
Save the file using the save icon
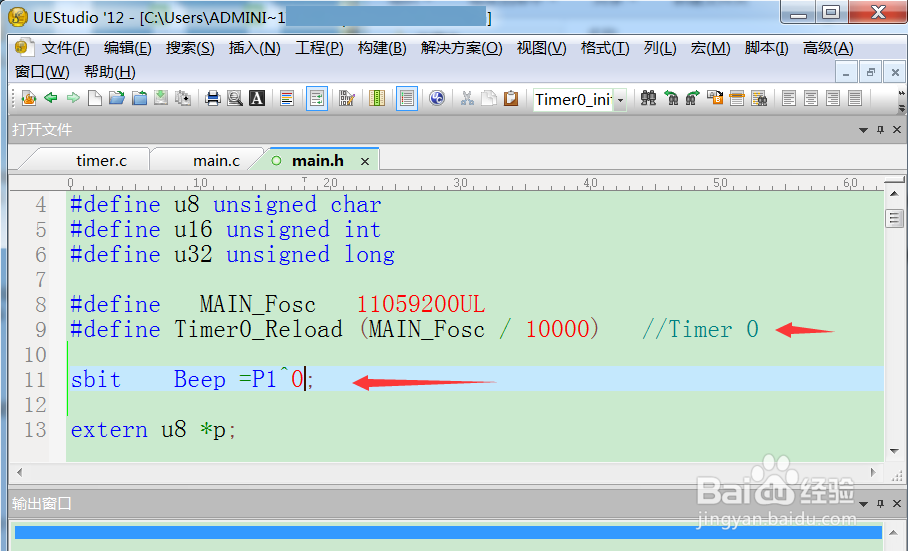coord(161,98)
